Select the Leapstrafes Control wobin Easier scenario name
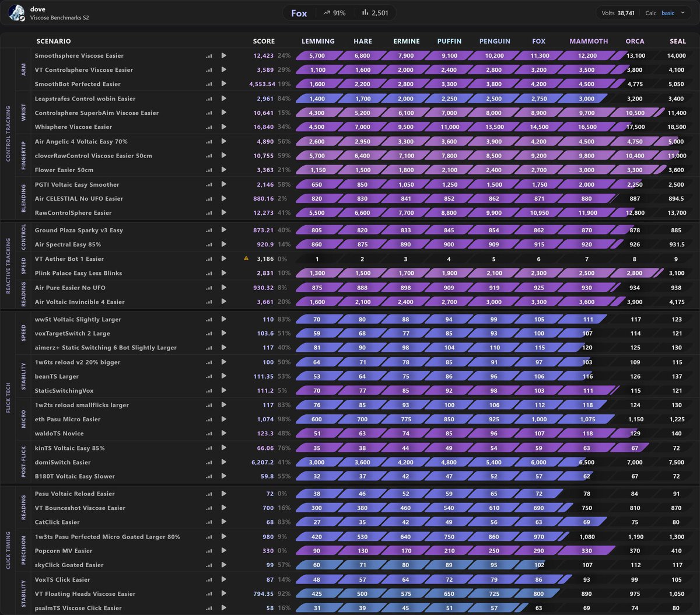Screen dimensions: 700x615 (85, 99)
